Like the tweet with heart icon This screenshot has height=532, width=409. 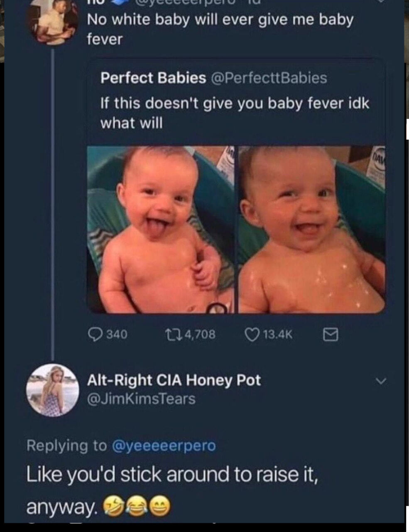251,334
